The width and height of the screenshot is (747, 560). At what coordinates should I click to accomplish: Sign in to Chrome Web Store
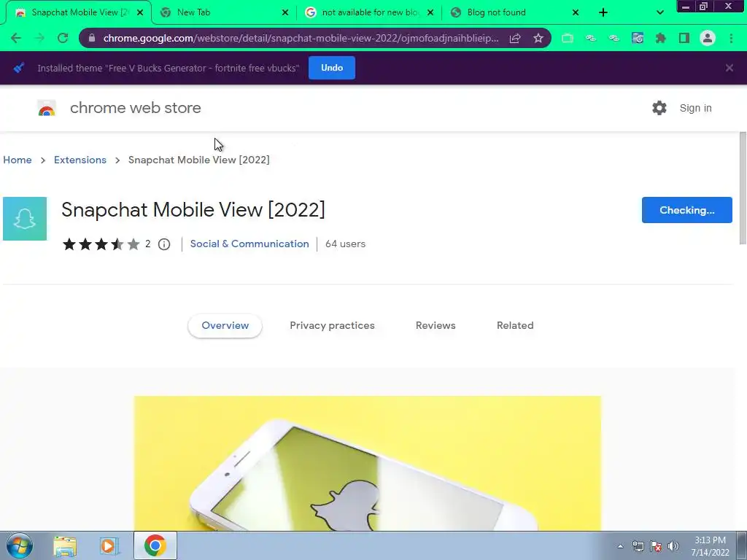point(695,108)
